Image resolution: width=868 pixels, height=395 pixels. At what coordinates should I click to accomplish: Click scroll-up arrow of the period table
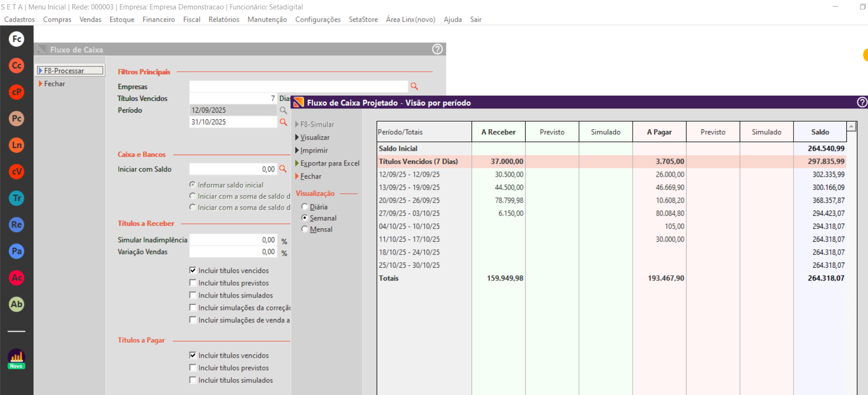pos(851,127)
